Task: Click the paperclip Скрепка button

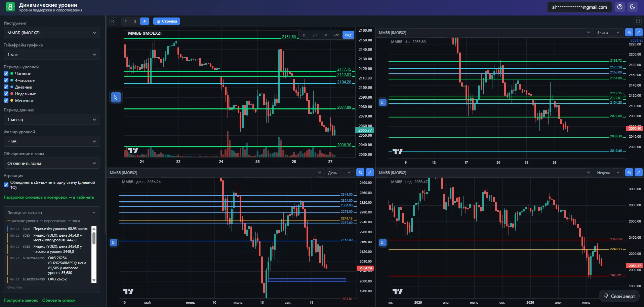Action: pyautogui.click(x=166, y=21)
